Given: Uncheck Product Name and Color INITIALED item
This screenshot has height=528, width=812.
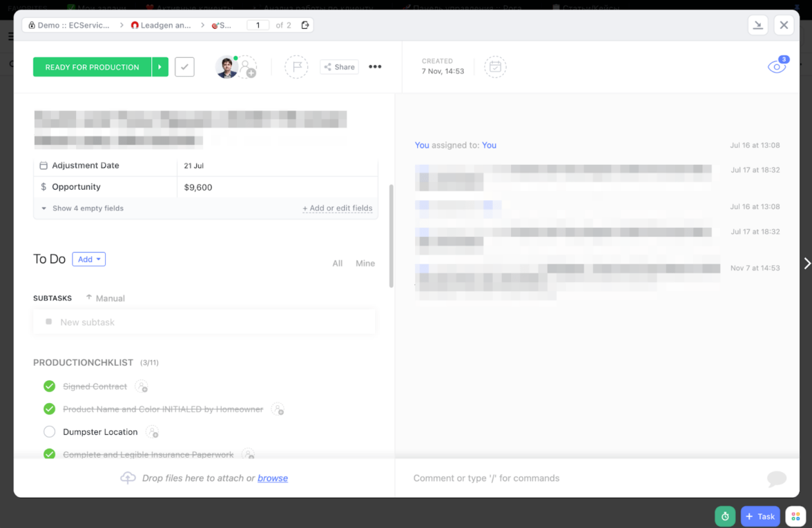Looking at the screenshot, I should coord(49,409).
